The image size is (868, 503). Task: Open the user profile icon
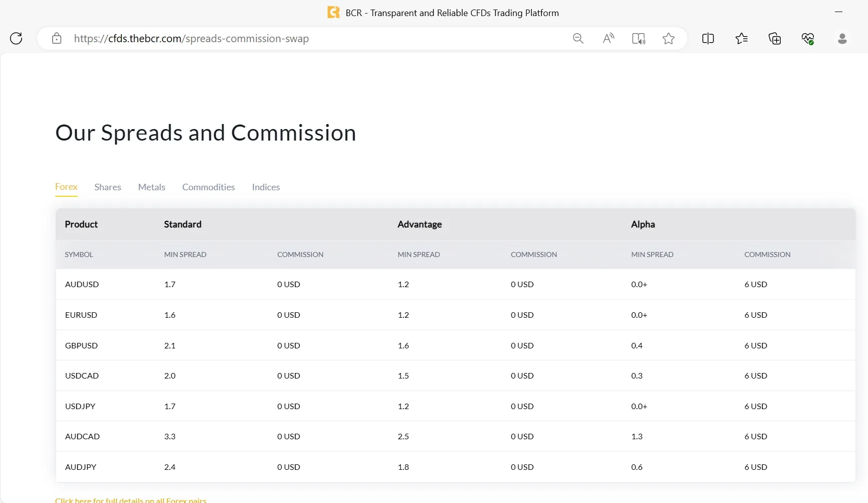(x=842, y=39)
